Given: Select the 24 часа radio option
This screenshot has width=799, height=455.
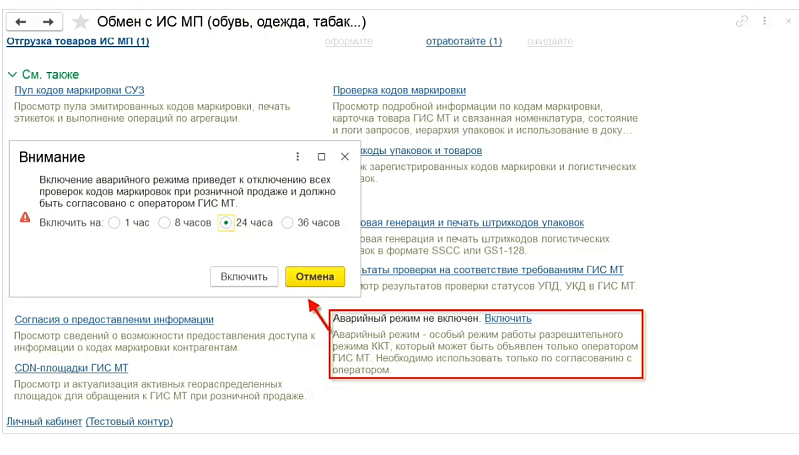Looking at the screenshot, I should 226,223.
